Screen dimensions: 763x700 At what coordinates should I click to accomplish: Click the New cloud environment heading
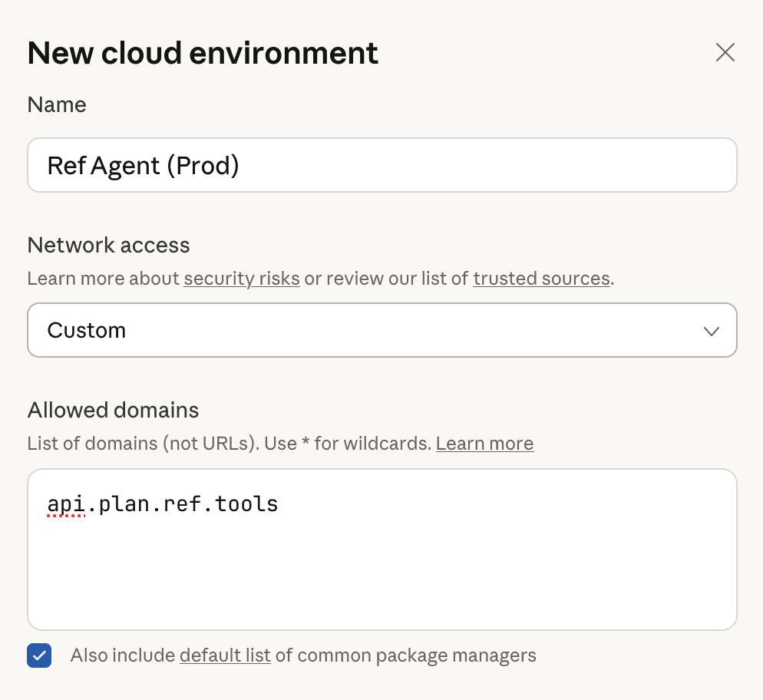click(x=203, y=53)
